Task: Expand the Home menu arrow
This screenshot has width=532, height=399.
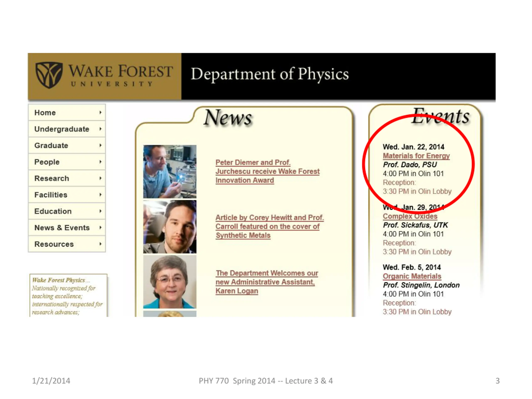Action: tap(100, 113)
